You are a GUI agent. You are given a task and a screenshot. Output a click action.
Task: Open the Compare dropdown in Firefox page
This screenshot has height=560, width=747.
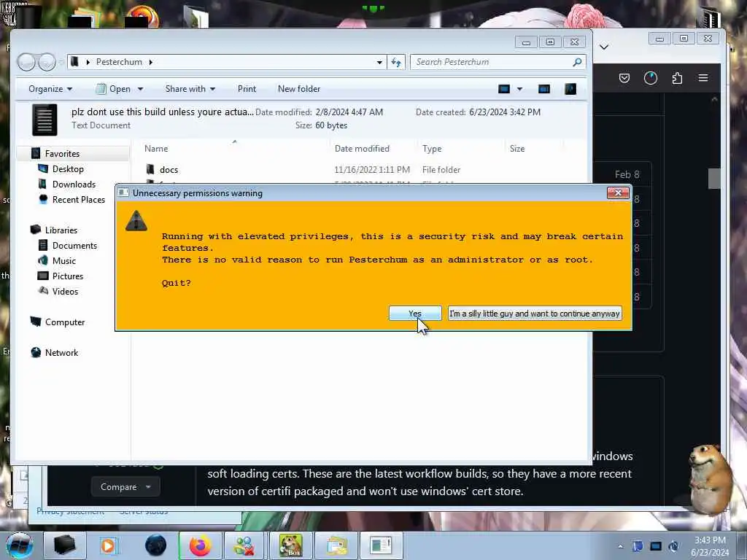pyautogui.click(x=125, y=486)
